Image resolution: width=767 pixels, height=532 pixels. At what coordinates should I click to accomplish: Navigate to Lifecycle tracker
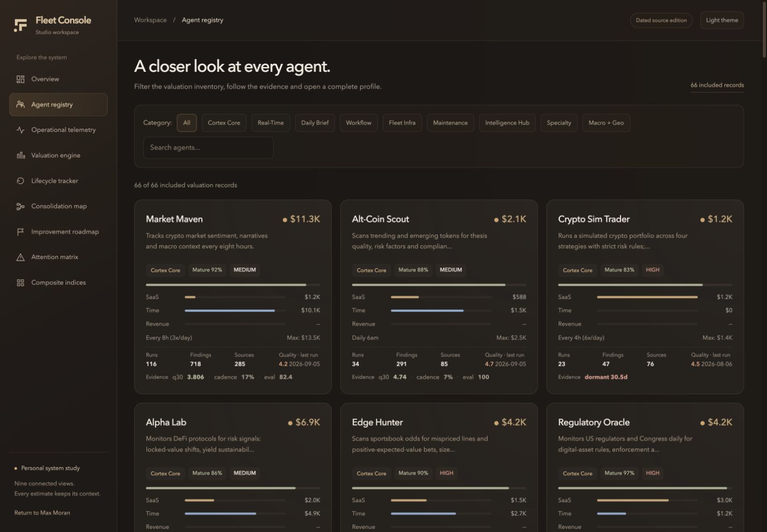click(x=58, y=181)
